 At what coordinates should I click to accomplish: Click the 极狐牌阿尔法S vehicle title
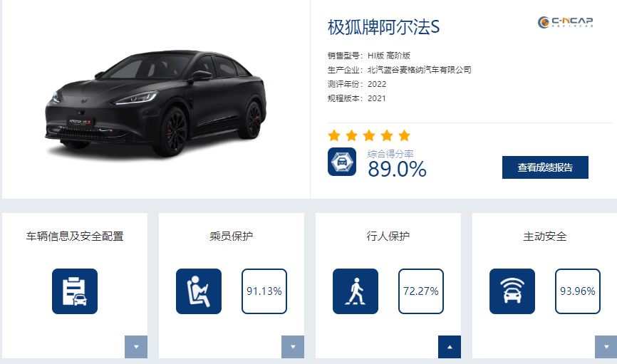click(x=384, y=27)
